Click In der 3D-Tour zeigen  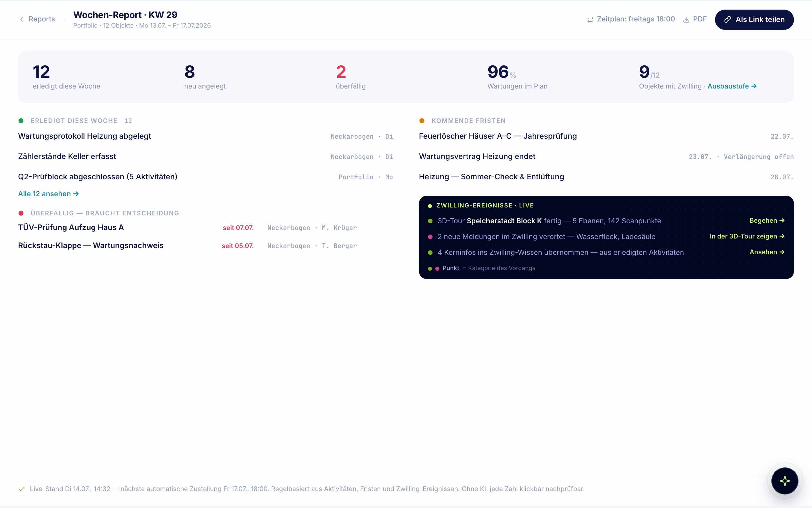747,236
